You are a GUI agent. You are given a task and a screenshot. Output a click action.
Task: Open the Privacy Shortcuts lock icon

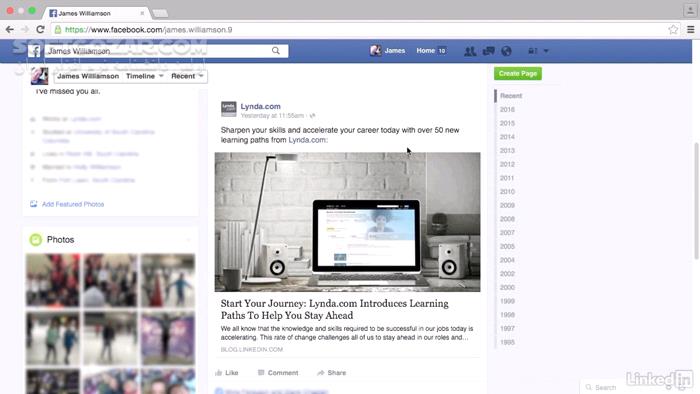click(533, 51)
